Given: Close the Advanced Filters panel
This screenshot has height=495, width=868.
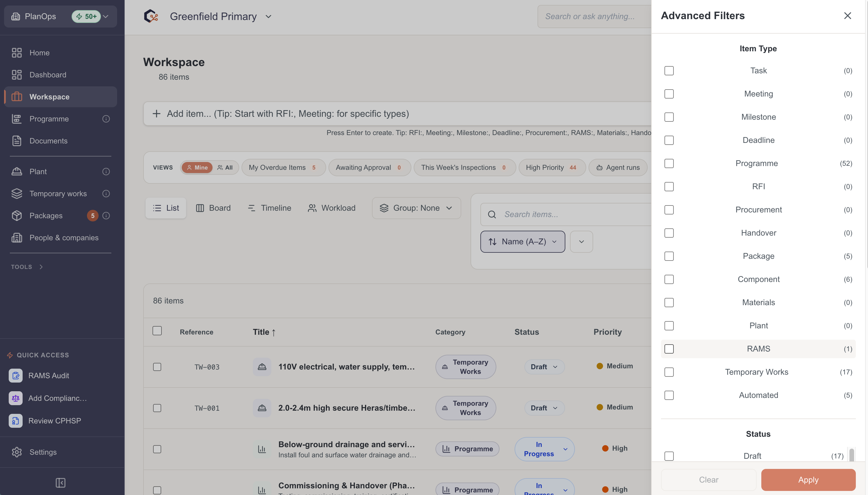Looking at the screenshot, I should 848,16.
